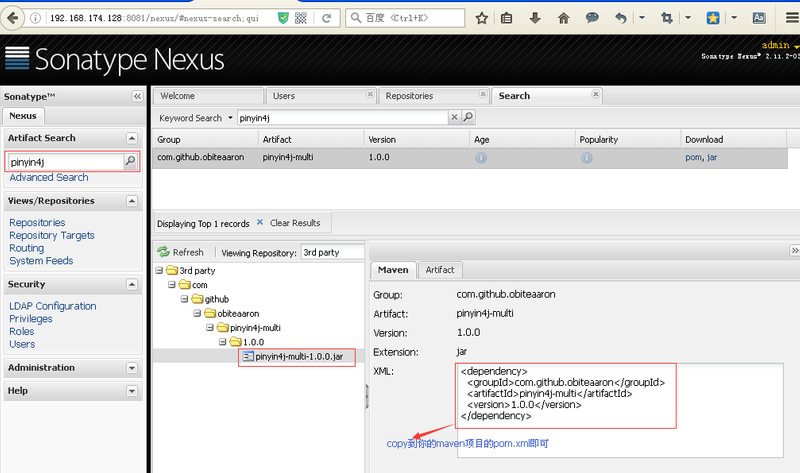Collapse the Artifact Search section
800x473 pixels.
point(132,138)
